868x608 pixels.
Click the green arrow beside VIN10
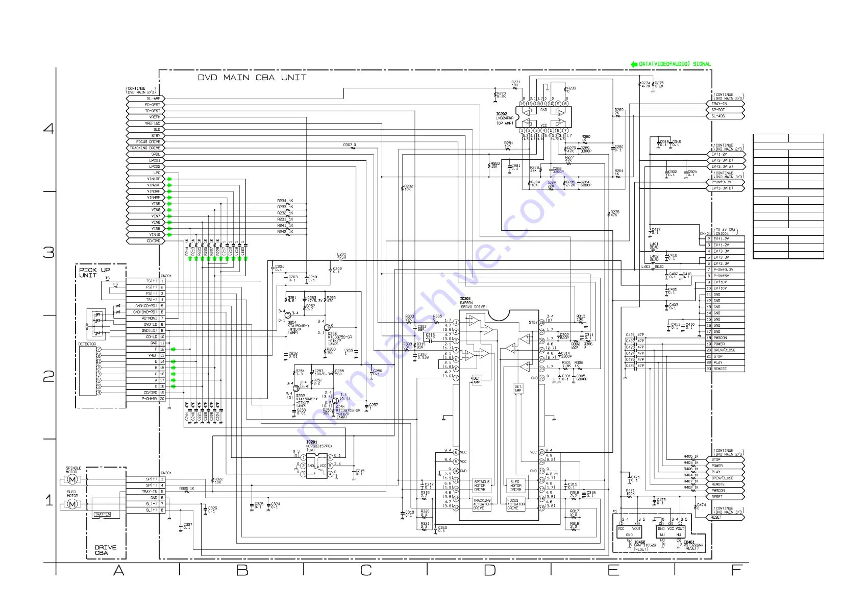[x=169, y=235]
